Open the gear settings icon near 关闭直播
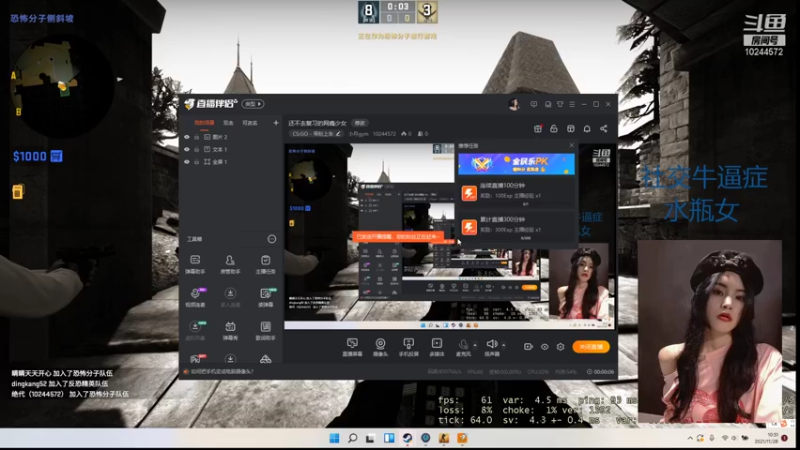This screenshot has width=800, height=450. 560,347
